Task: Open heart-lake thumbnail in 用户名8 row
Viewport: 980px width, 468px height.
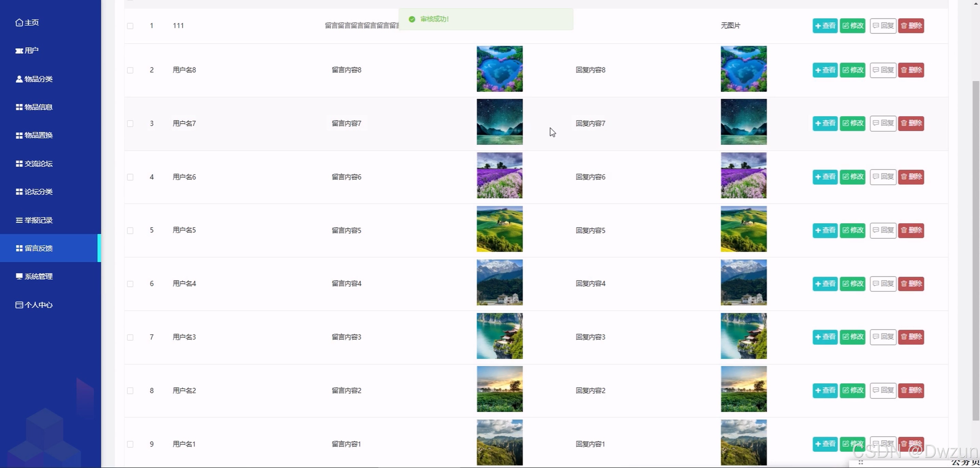Action: tap(499, 69)
